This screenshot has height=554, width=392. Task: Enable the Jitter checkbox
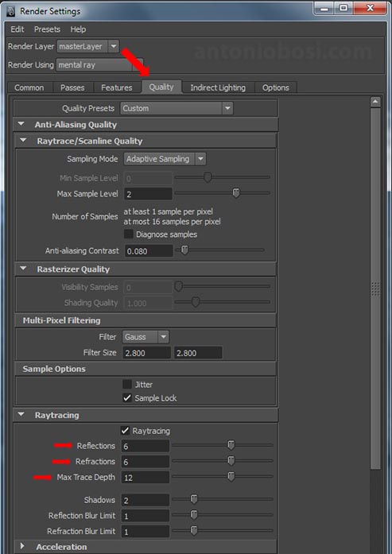pos(127,385)
